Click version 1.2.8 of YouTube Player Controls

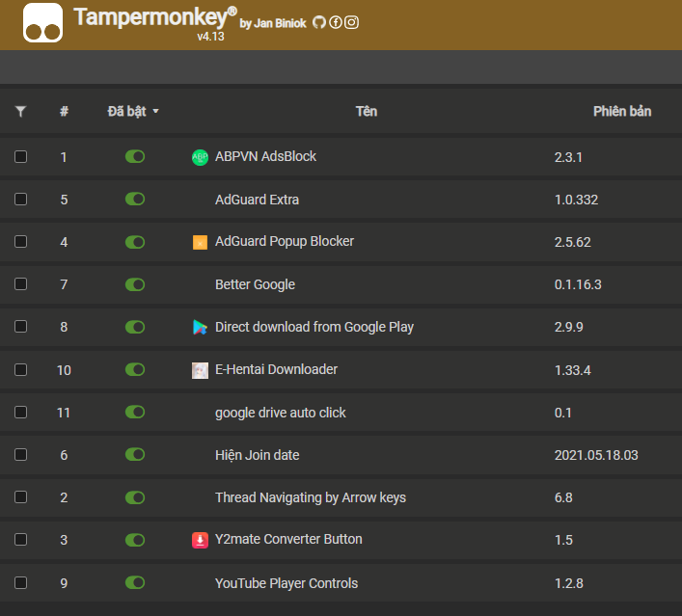(x=568, y=583)
